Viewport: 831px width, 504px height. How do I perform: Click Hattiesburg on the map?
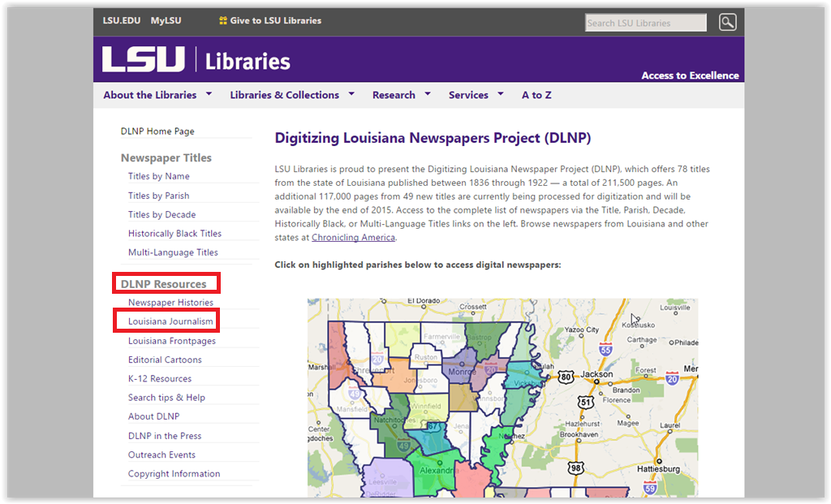658,468
